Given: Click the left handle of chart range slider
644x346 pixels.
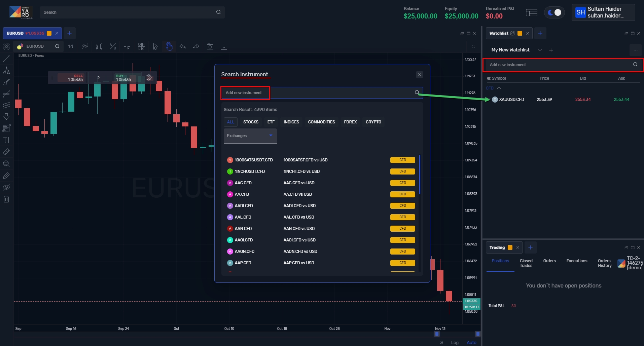Looking at the screenshot, I should coord(437,334).
